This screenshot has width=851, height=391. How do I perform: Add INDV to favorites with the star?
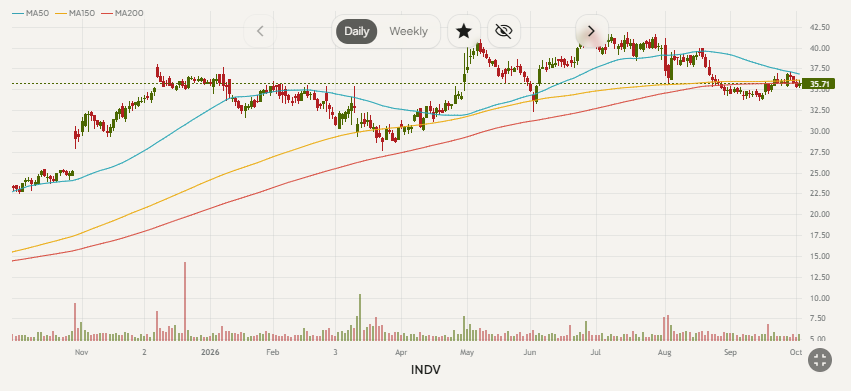coord(463,31)
